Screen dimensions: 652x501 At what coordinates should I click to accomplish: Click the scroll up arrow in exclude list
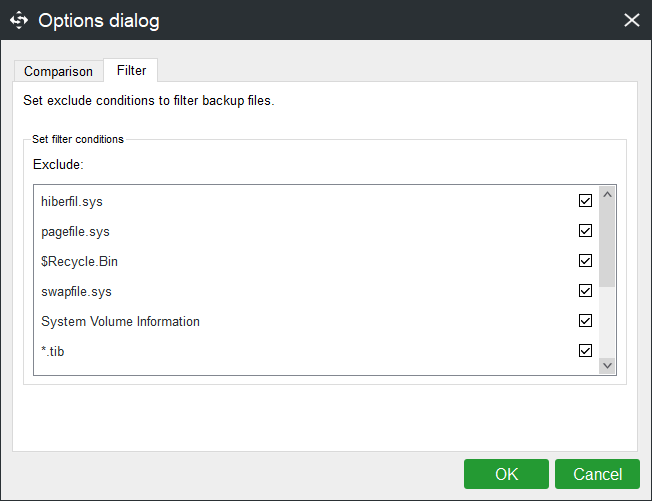tap(607, 194)
